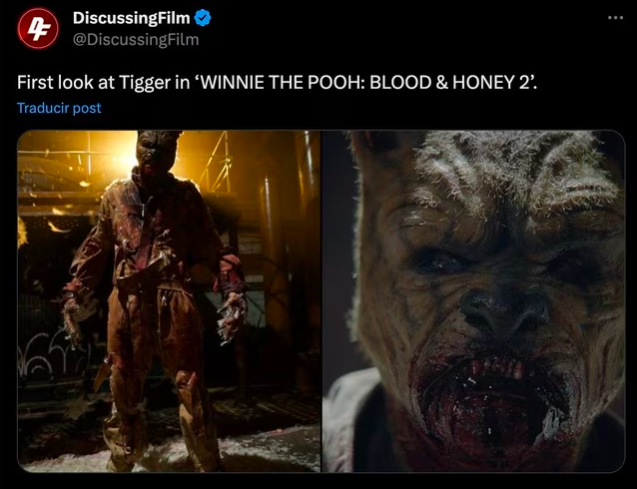Open the DiscussingFilm profile avatar

pos(38,28)
